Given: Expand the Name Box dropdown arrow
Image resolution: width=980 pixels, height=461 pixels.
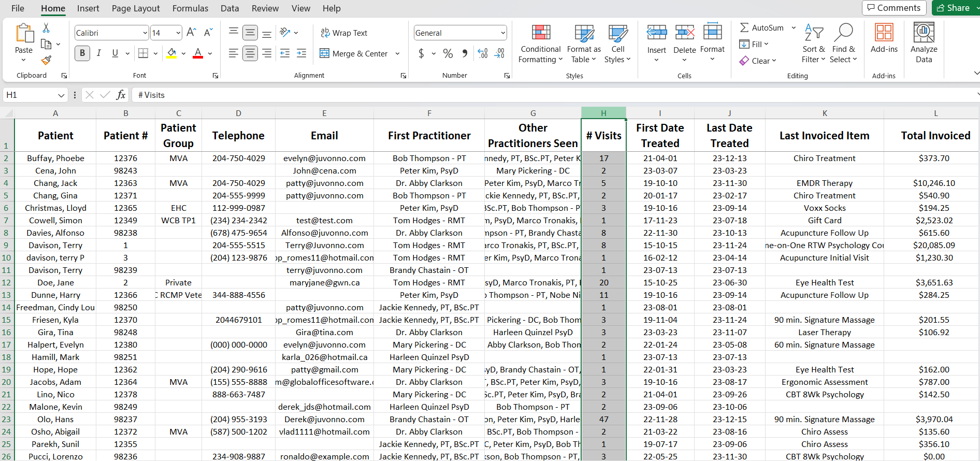Looking at the screenshot, I should point(61,95).
